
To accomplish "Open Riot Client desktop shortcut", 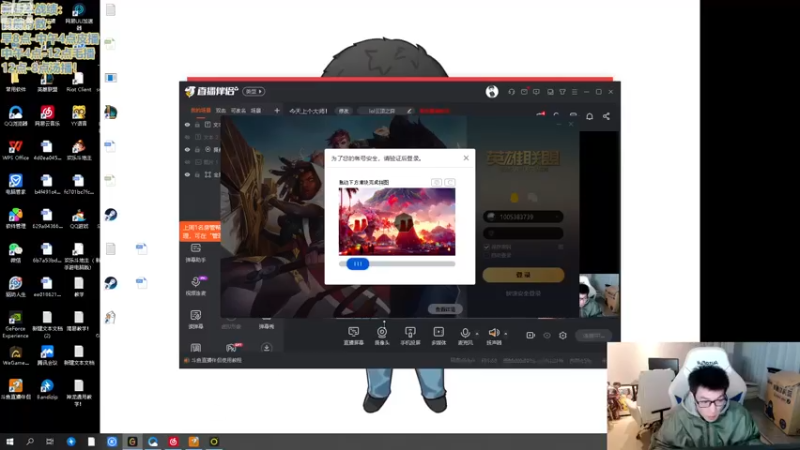I will coord(79,82).
